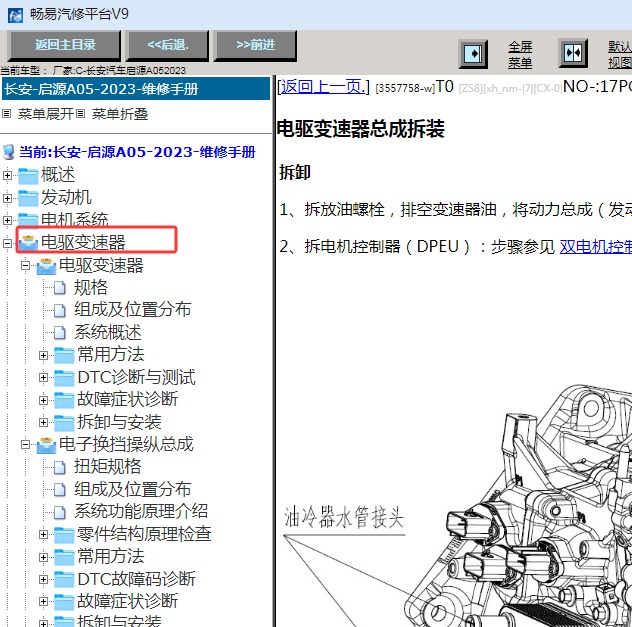Click the 返回上一页 link

[x=323, y=87]
